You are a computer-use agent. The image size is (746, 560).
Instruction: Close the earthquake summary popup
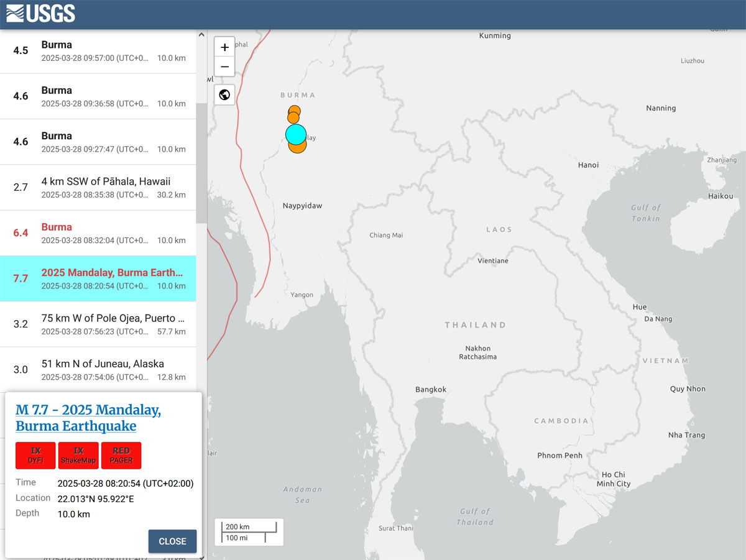coord(172,541)
